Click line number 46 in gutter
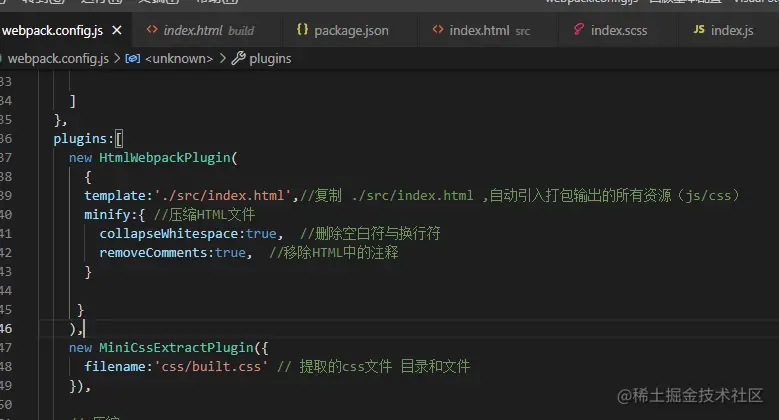This screenshot has width=779, height=420. coord(5,329)
